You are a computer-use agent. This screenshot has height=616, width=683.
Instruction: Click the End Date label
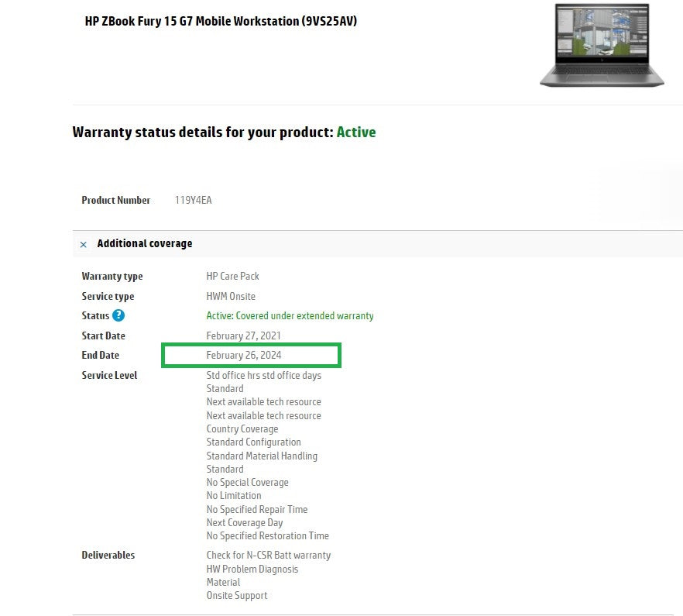pos(100,356)
